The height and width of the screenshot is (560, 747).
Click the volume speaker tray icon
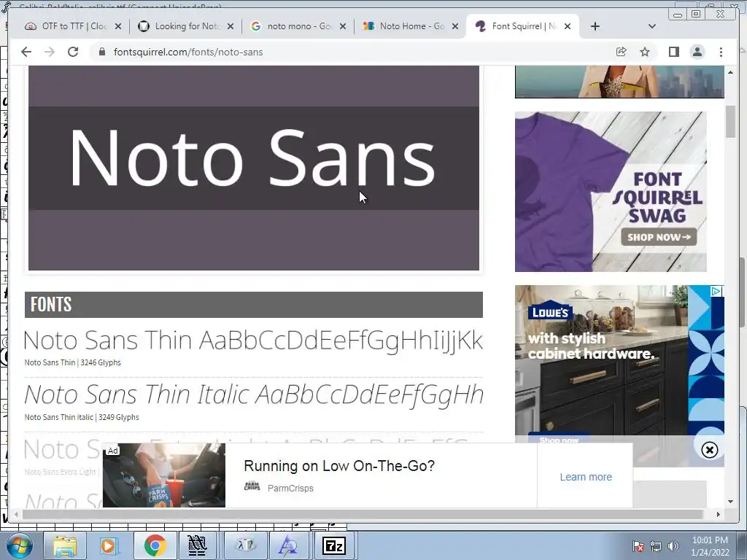point(673,546)
